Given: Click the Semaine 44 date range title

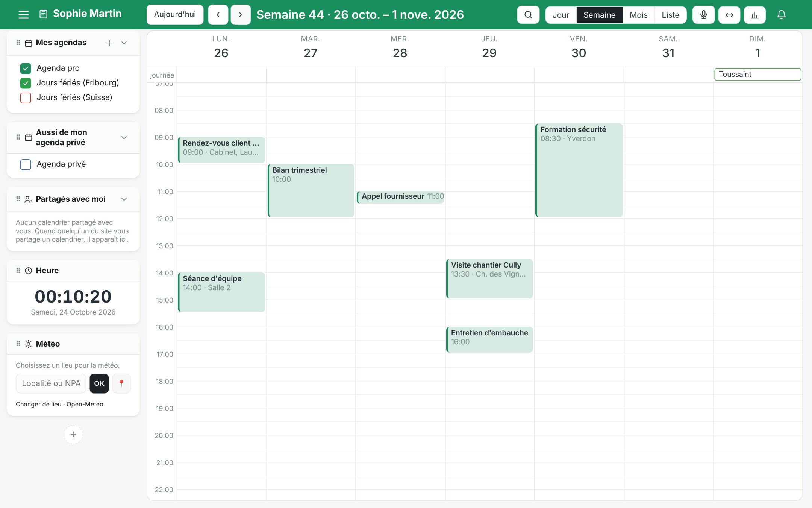Looking at the screenshot, I should (360, 15).
